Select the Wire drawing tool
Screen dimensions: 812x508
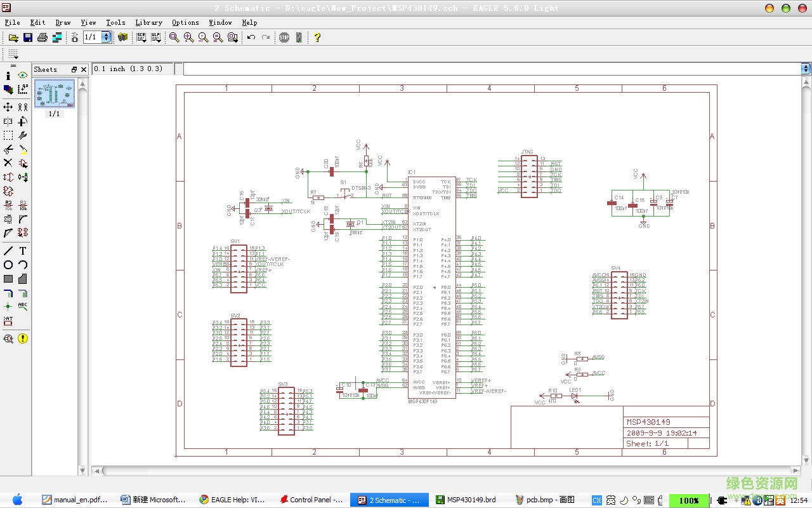coord(8,249)
